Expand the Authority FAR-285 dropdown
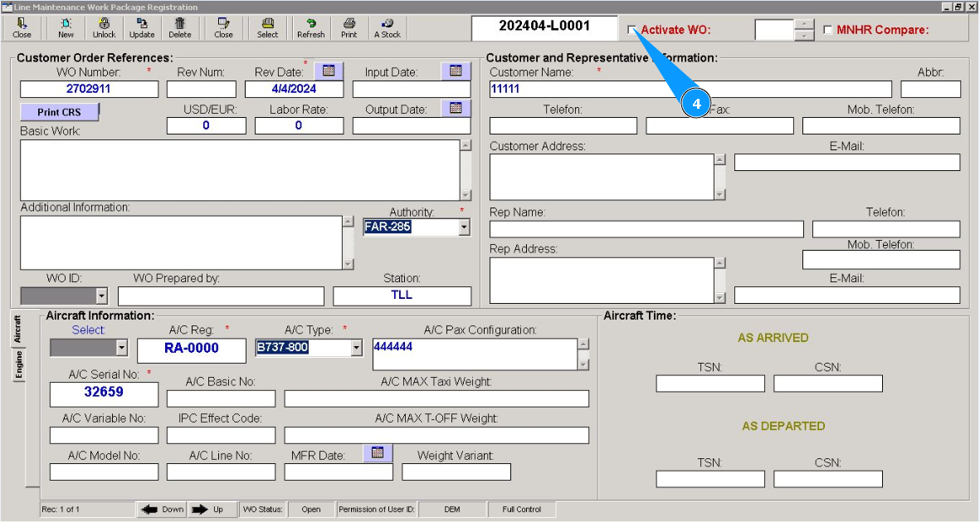980x523 pixels. (x=464, y=227)
